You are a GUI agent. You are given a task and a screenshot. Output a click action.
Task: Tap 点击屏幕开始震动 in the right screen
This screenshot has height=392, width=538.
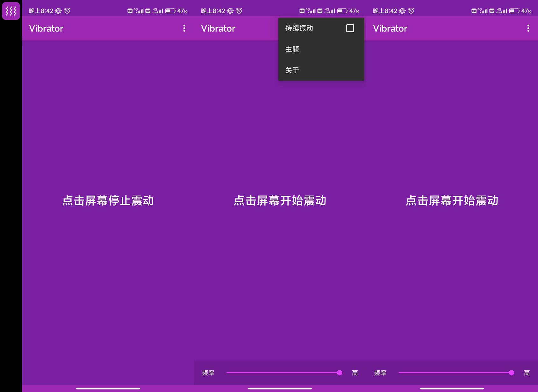[x=452, y=201]
